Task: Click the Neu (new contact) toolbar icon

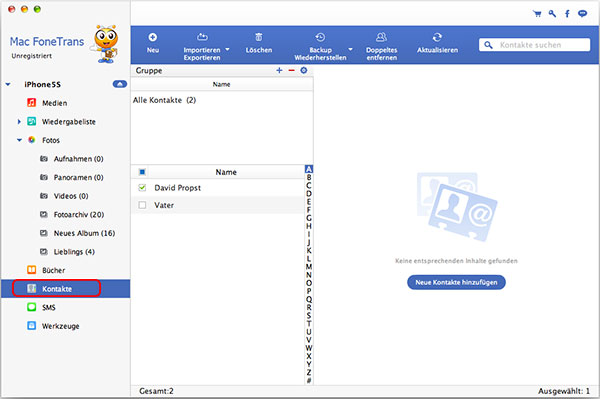Action: pyautogui.click(x=152, y=37)
